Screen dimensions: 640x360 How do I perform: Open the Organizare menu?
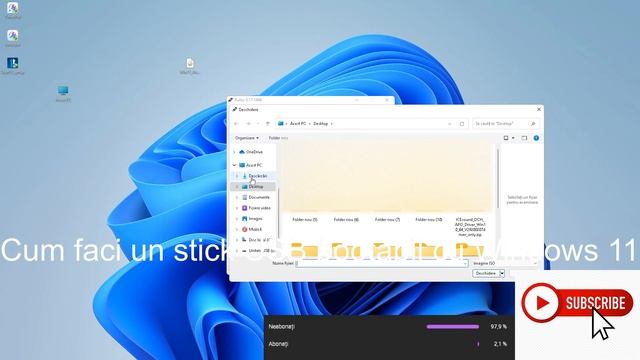click(x=247, y=138)
